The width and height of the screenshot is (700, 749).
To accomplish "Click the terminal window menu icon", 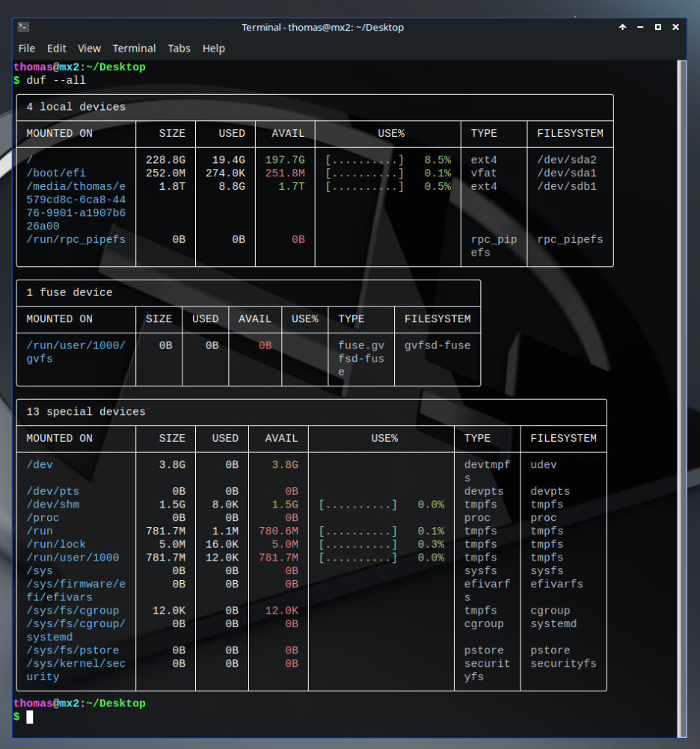I will click(x=23, y=27).
